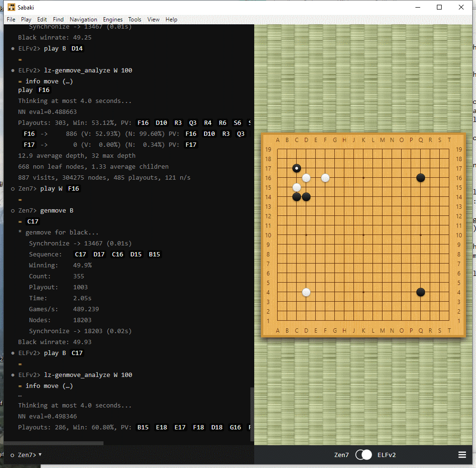Toggle current player between Zen7 and ELFv2
The height and width of the screenshot is (468, 476).
pos(363,455)
